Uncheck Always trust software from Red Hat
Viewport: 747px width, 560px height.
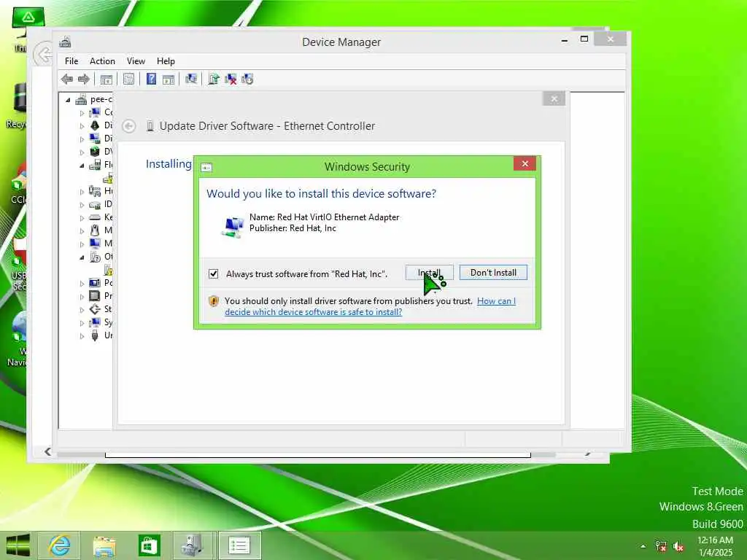(x=214, y=274)
